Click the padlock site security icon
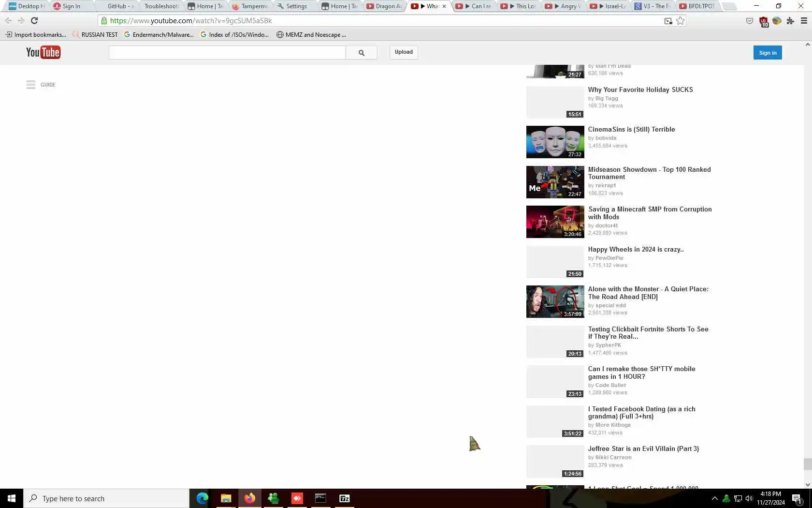Viewport: 812px width, 508px height. pos(104,21)
